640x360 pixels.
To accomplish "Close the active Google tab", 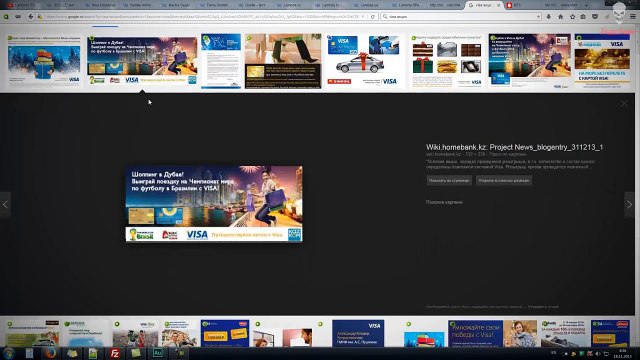I will [x=498, y=5].
